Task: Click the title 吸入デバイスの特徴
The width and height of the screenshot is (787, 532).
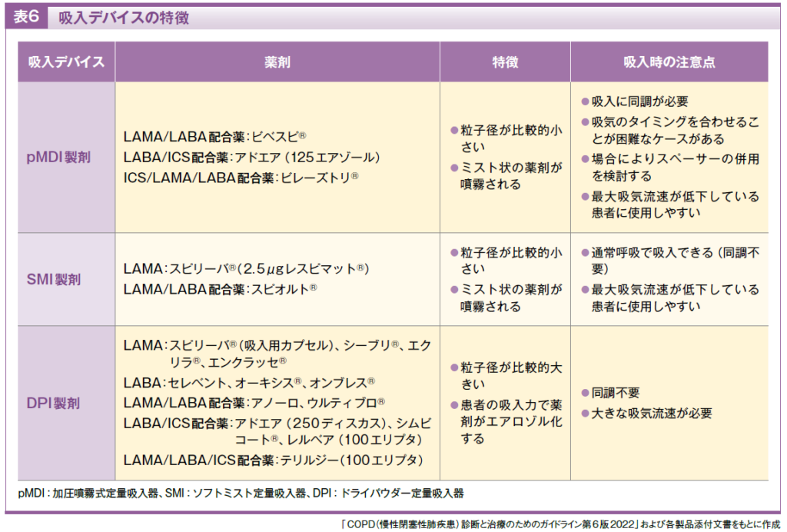Action: tap(123, 18)
